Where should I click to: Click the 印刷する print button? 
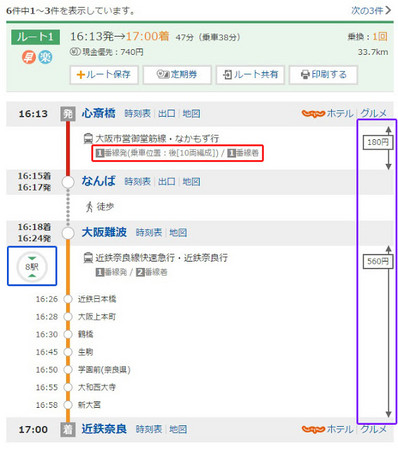(323, 74)
